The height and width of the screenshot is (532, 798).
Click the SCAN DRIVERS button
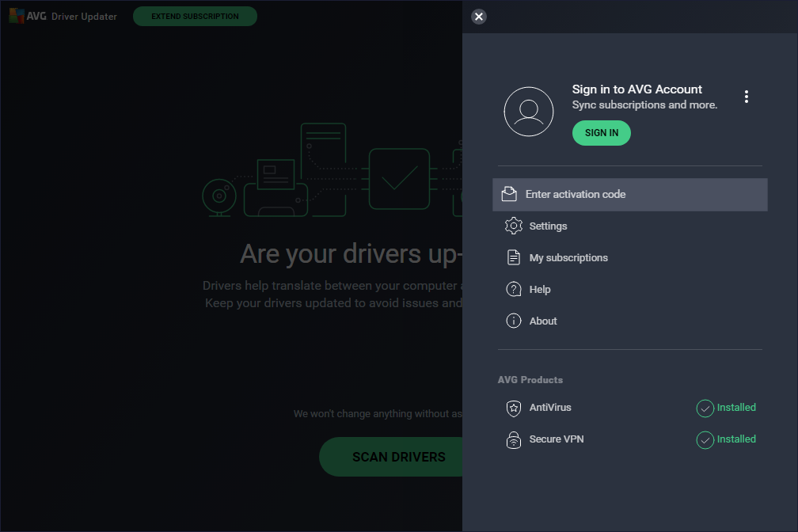point(391,457)
